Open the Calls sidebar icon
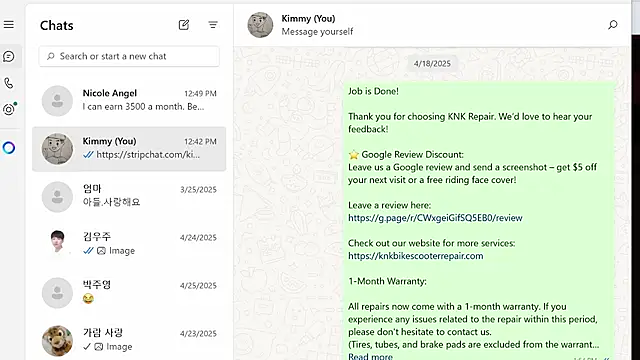The width and height of the screenshot is (640, 360). point(9,83)
